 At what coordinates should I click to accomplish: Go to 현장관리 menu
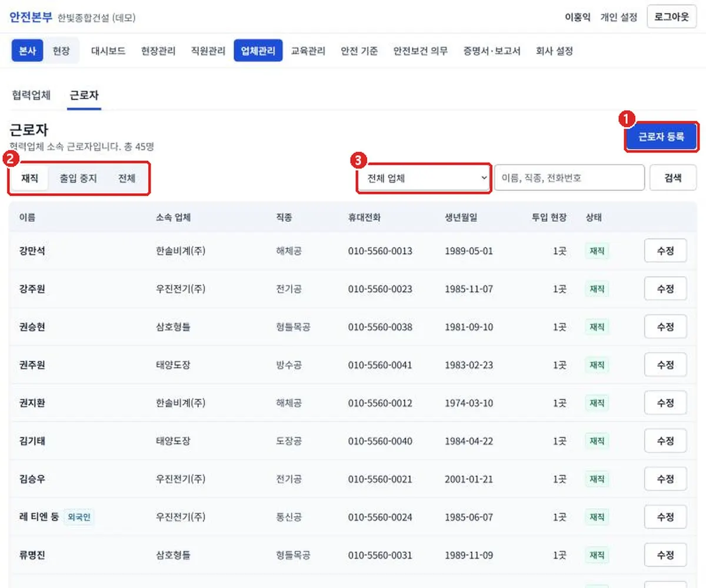158,51
